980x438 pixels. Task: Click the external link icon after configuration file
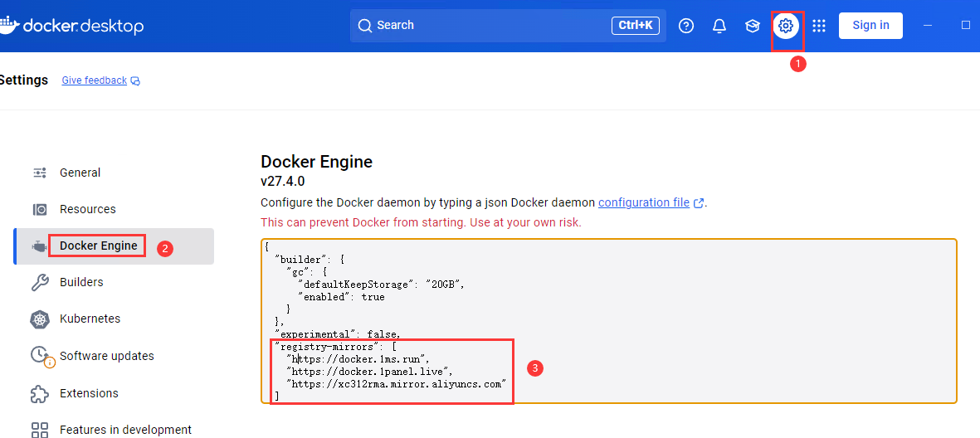click(x=699, y=203)
